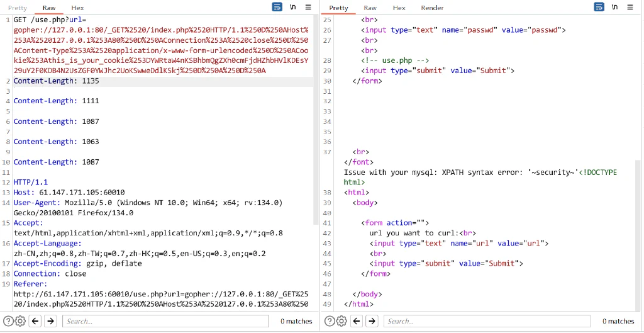Click the '</html>' closing tag
This screenshot has width=644, height=333.
coord(358,304)
